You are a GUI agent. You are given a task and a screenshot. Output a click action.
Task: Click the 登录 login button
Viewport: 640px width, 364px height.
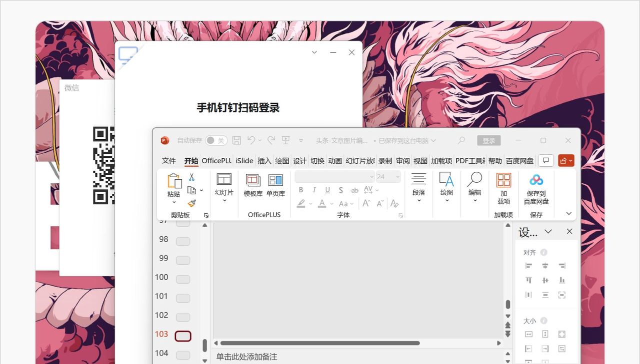point(488,140)
